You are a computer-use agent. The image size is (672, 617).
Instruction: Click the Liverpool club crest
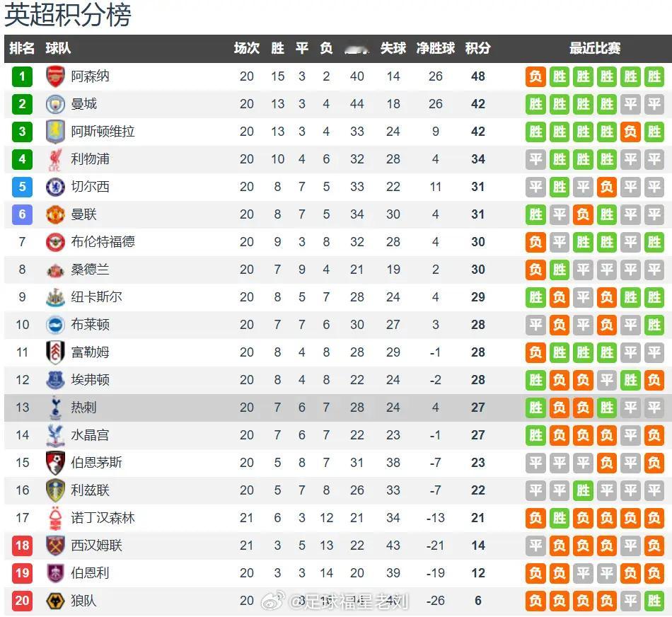[55, 159]
